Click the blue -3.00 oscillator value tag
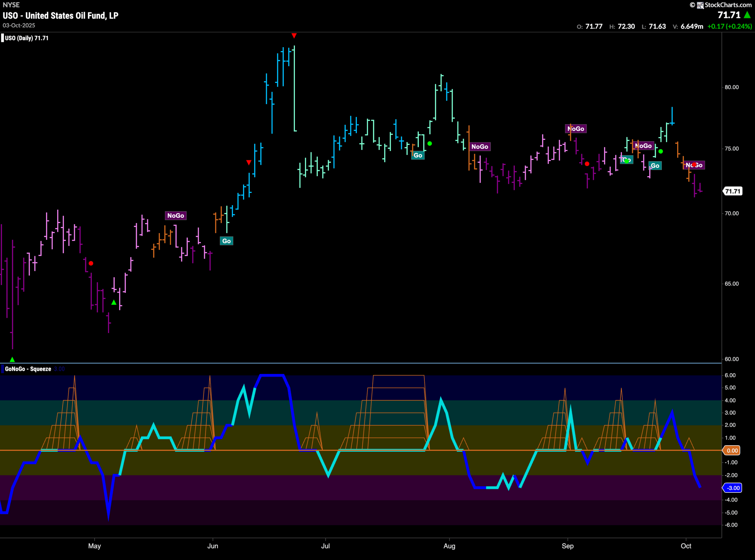 pos(733,488)
